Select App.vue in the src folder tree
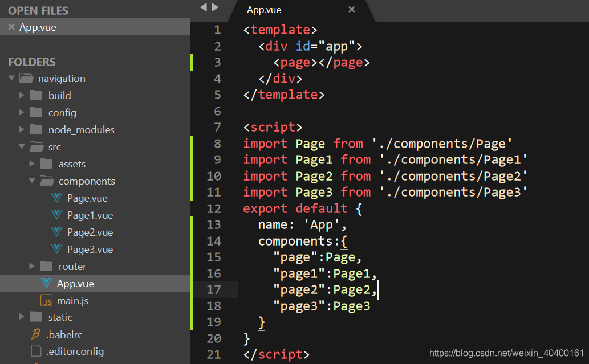Screen dimensions: 589x364 pyautogui.click(x=75, y=284)
